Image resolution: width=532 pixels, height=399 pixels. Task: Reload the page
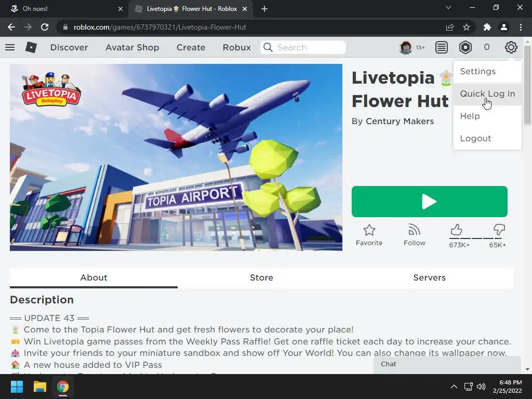45,27
